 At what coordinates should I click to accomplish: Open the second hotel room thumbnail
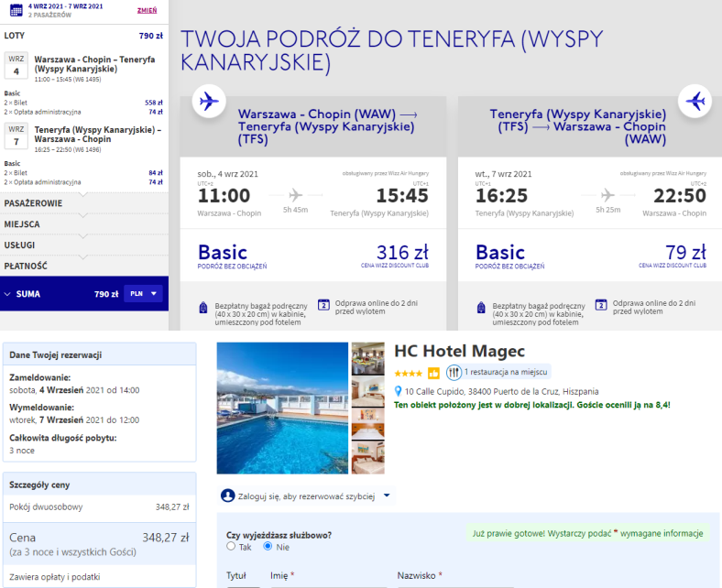point(368,391)
